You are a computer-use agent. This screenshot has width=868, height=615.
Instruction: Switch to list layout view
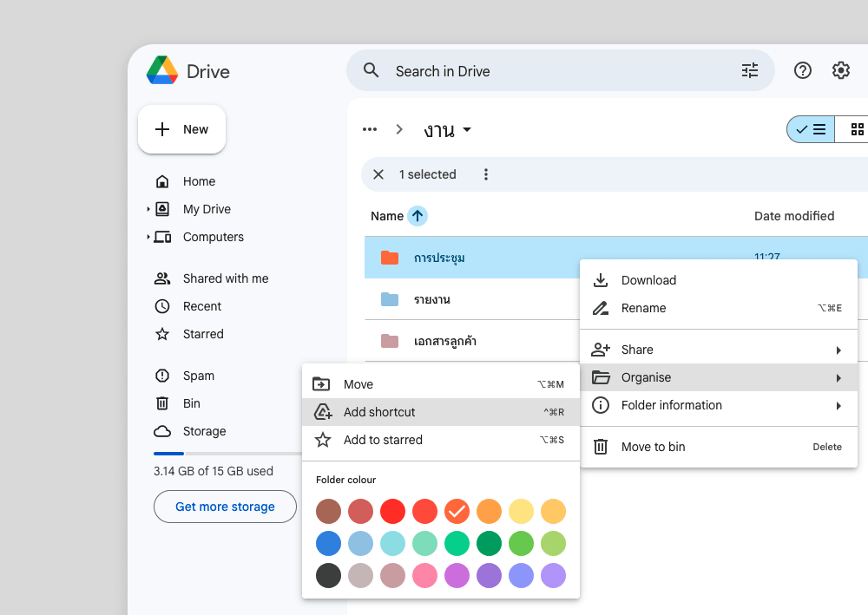(812, 130)
